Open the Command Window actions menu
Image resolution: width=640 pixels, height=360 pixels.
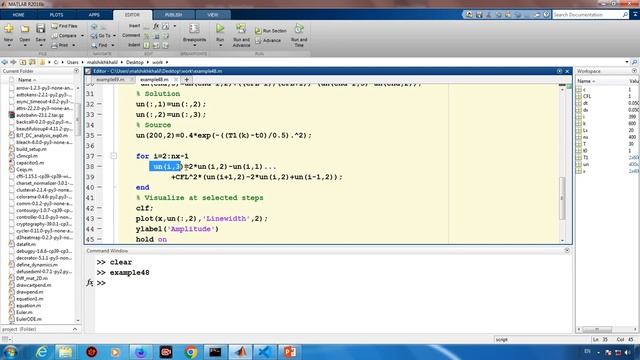[567, 250]
